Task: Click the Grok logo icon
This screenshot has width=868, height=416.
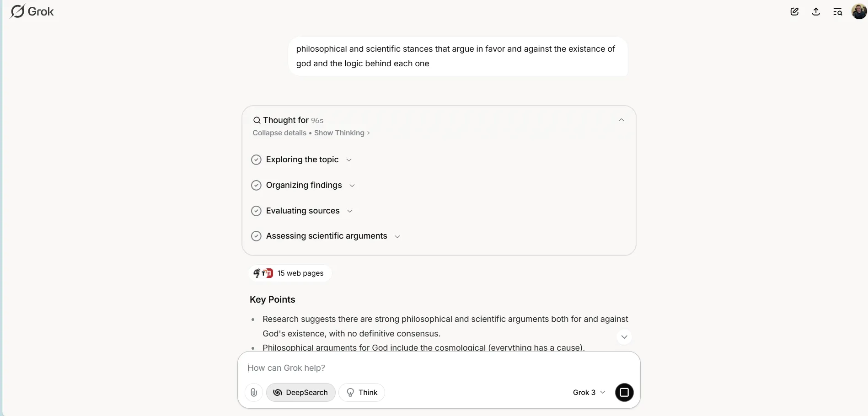Action: [17, 11]
